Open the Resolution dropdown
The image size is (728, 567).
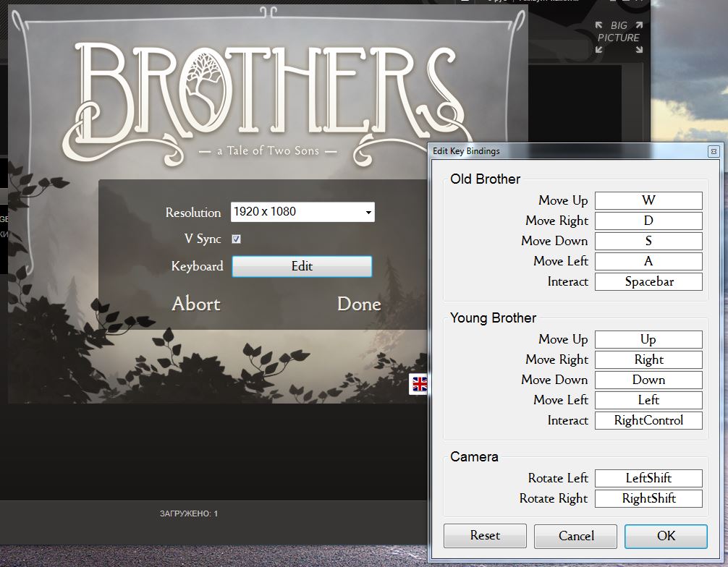302,212
